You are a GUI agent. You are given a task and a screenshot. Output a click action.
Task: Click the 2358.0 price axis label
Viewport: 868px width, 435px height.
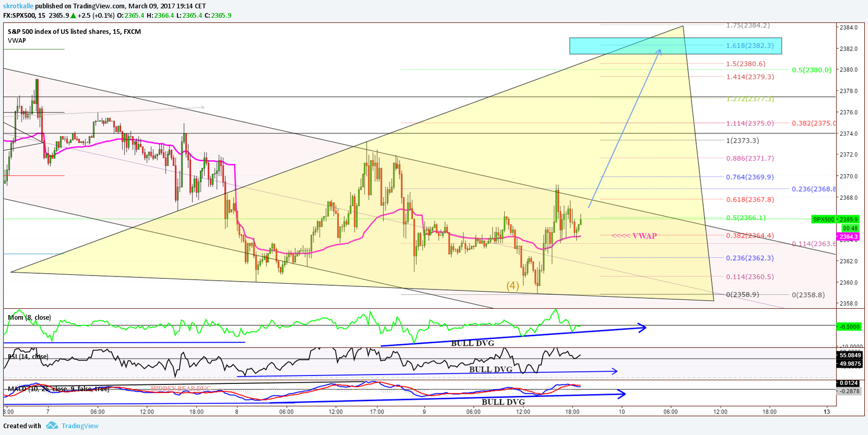coord(849,304)
